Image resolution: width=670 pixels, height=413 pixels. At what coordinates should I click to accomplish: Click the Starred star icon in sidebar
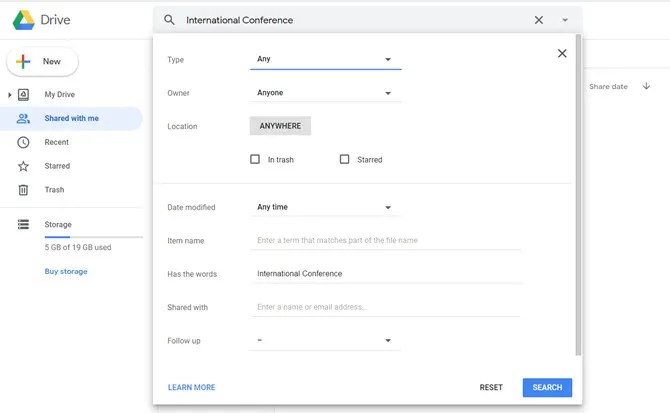23,166
